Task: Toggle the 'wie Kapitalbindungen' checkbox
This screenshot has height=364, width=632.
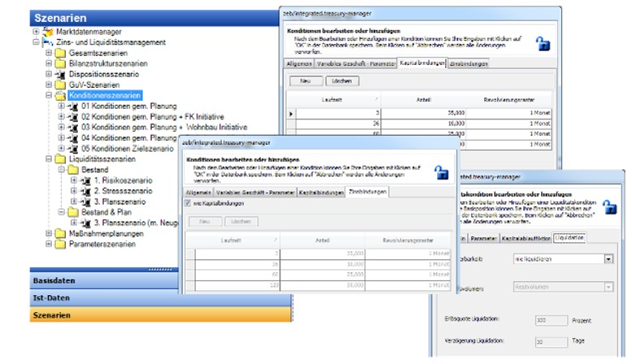Action: (188, 203)
